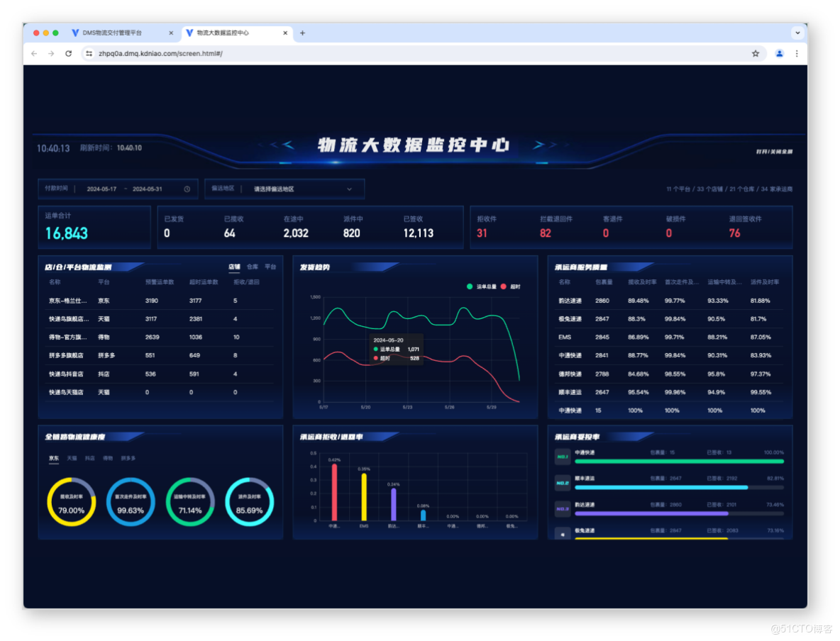Click the browser address bar URL
This screenshot has height=641, width=840.
161,54
